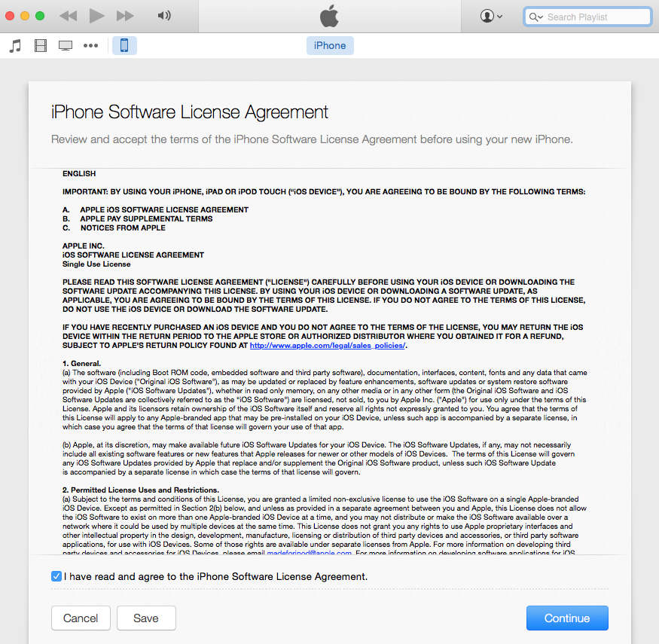Click the Continue button
The height and width of the screenshot is (644, 659).
(567, 618)
